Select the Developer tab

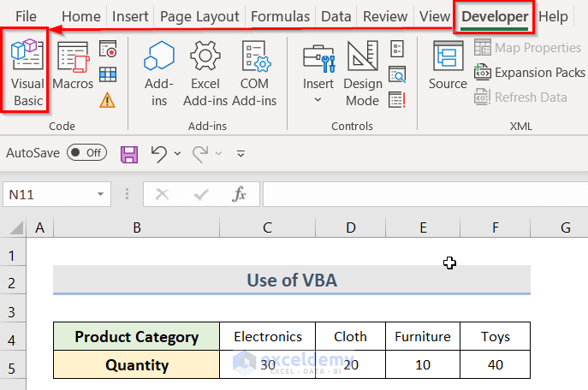coord(495,16)
